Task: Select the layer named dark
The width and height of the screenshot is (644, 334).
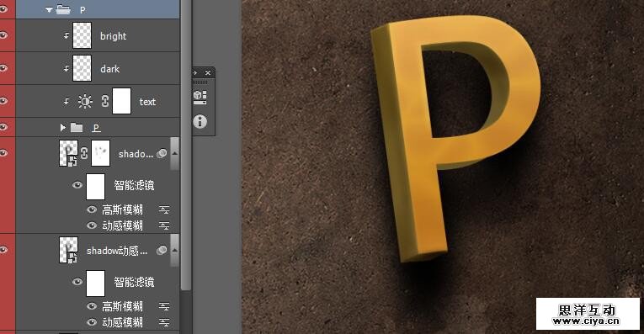Action: click(110, 69)
